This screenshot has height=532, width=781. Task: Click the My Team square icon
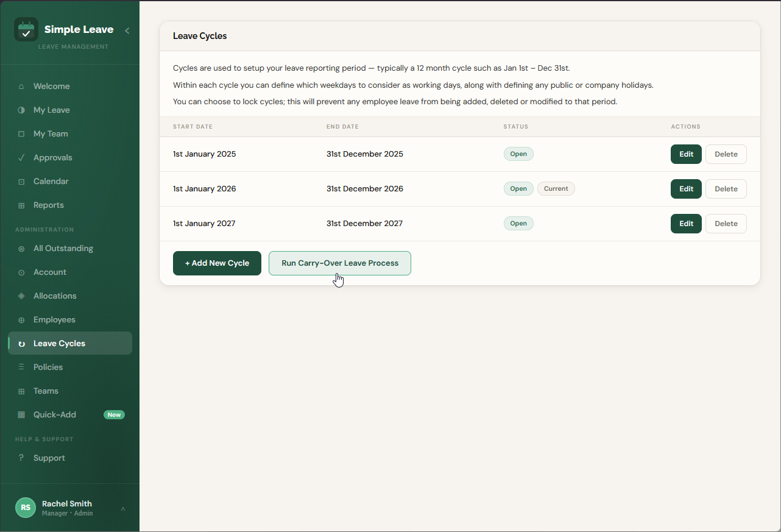[21, 134]
